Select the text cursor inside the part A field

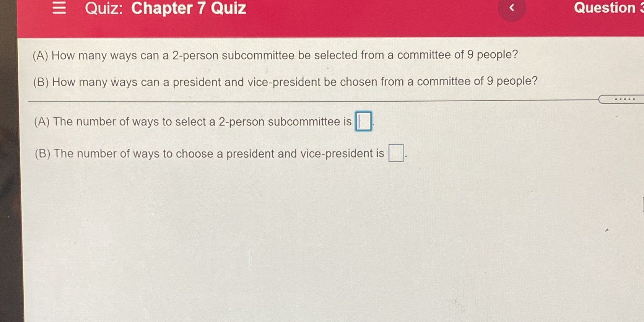[360, 121]
